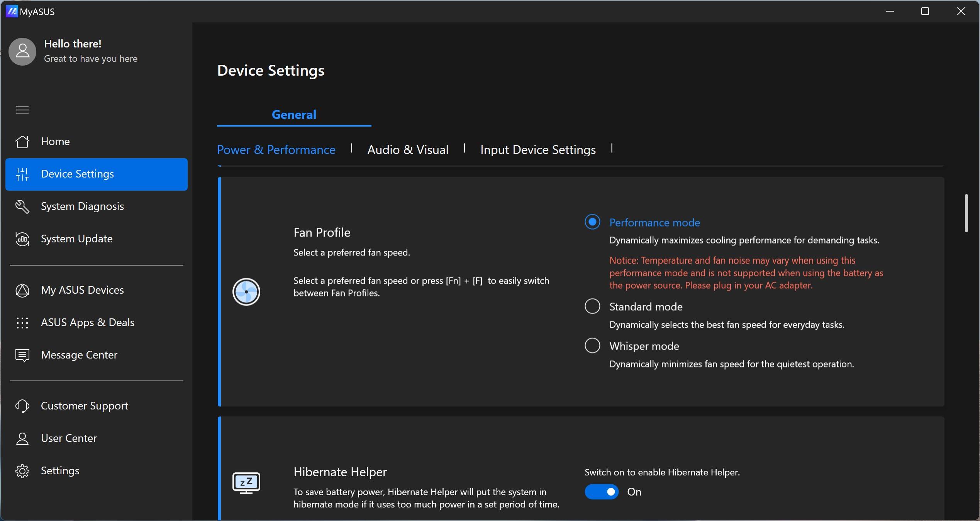Switch to Audio & Visual section
Viewport: 980px width, 521px height.
pyautogui.click(x=408, y=150)
